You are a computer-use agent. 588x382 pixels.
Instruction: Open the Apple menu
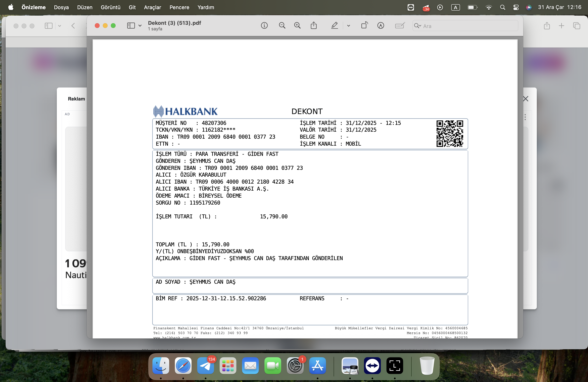click(x=11, y=7)
